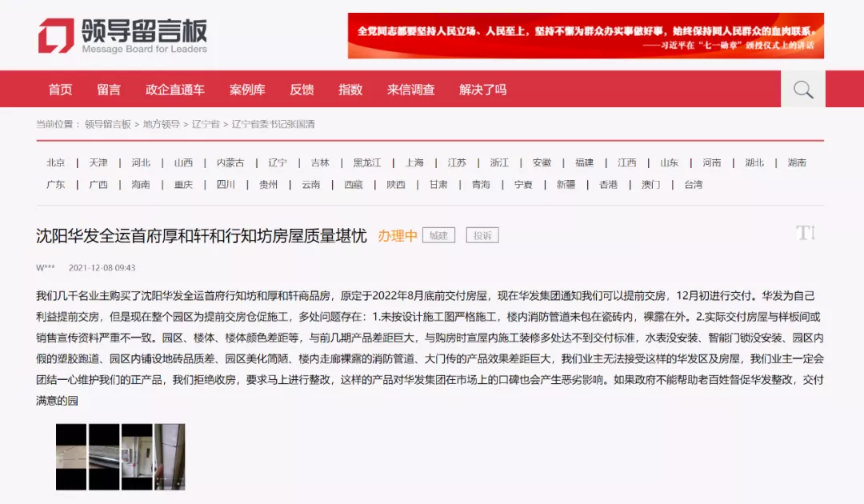Select the 江苏 province link
The width and height of the screenshot is (864, 504).
coord(457,162)
